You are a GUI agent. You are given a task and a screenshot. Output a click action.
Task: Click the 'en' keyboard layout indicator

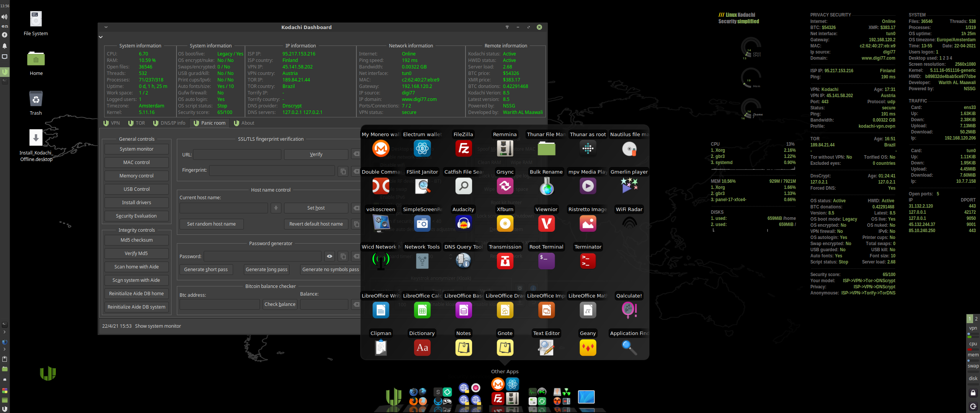5,26
